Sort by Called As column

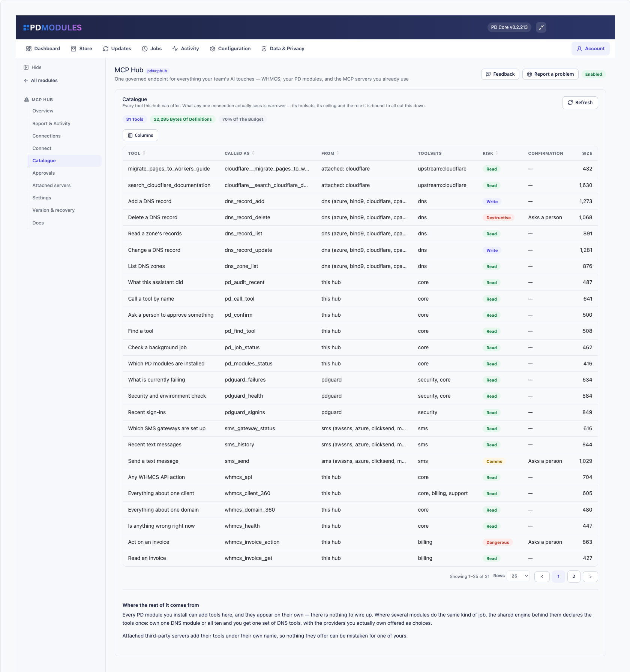pyautogui.click(x=240, y=153)
